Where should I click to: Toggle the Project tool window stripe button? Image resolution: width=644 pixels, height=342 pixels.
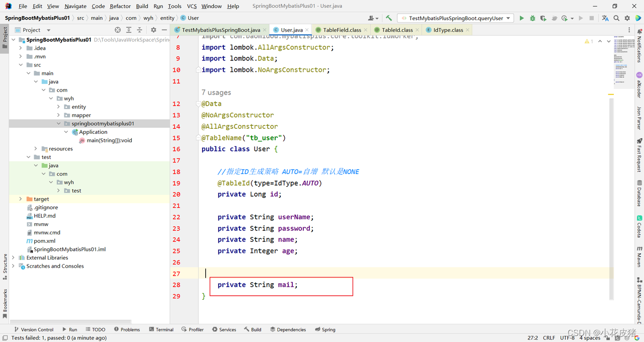tap(5, 38)
